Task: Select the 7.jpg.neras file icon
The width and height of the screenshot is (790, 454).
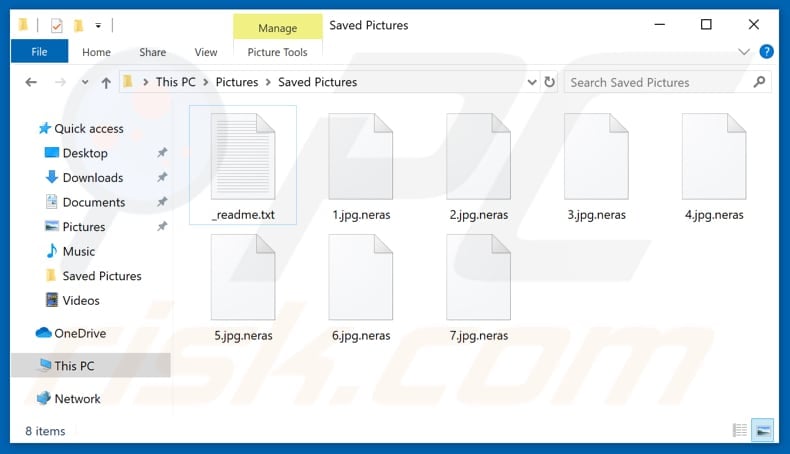Action: (x=479, y=277)
